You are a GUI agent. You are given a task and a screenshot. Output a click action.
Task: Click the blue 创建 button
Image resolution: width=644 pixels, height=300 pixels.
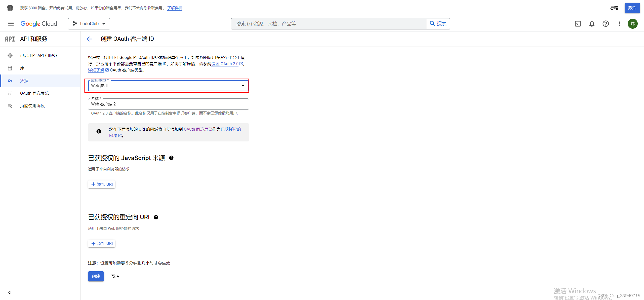[96, 276]
